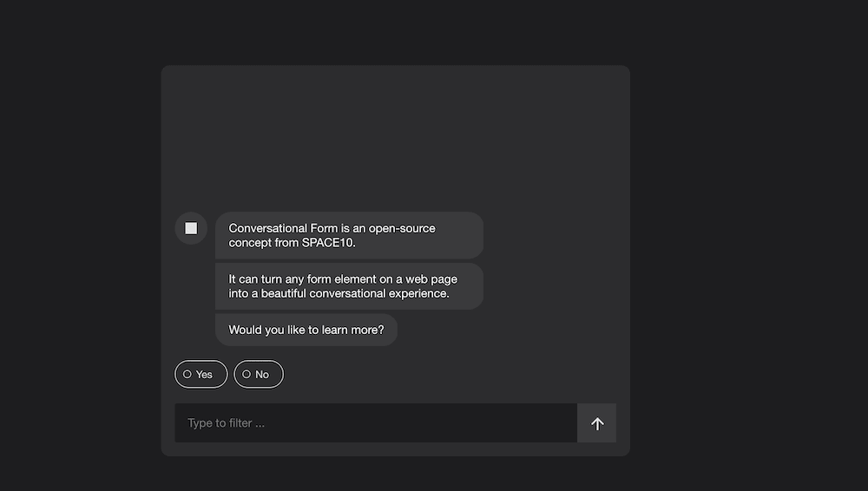This screenshot has height=491, width=868.
Task: Click the "Yes" label text
Action: coord(204,375)
